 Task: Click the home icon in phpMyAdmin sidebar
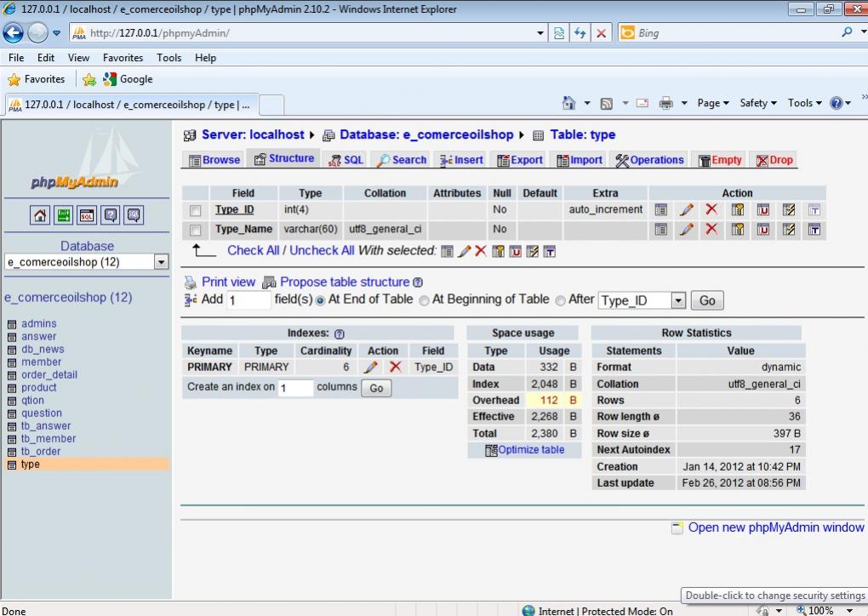point(41,216)
